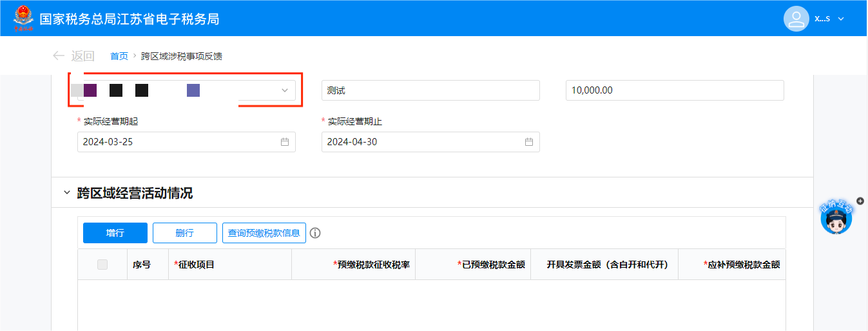
Task: Toggle the select-all checkbox in table header
Action: click(102, 264)
